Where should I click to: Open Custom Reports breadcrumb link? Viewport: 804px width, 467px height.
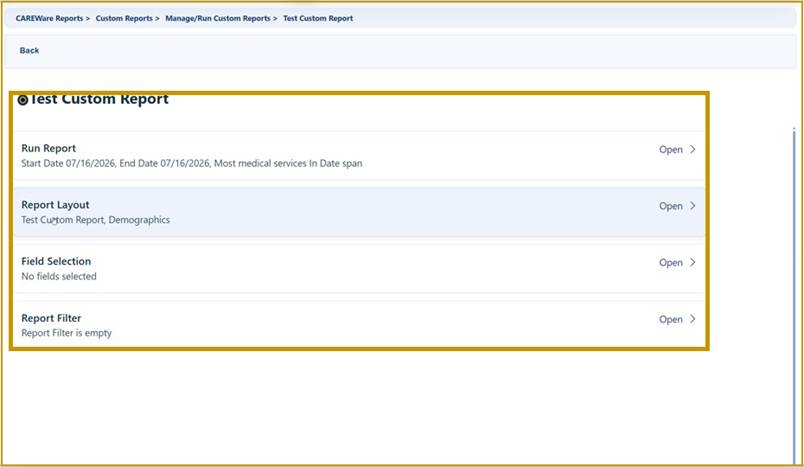click(x=124, y=18)
